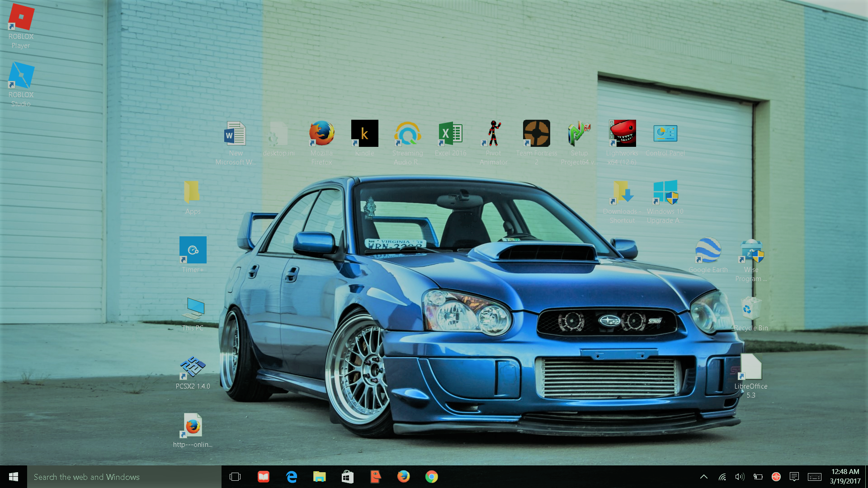Viewport: 868px width, 488px height.
Task: Select the http---onlin... Firefox link file
Action: 193,430
